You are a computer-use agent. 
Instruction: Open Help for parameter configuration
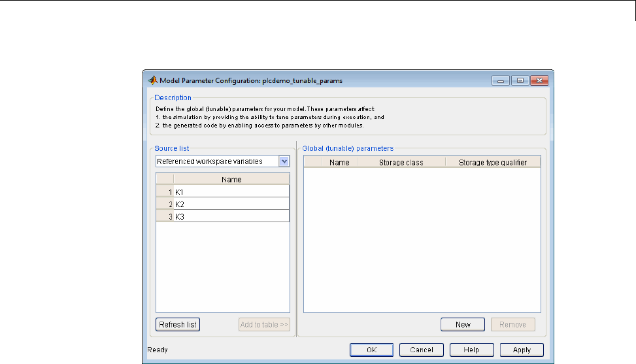471,350
